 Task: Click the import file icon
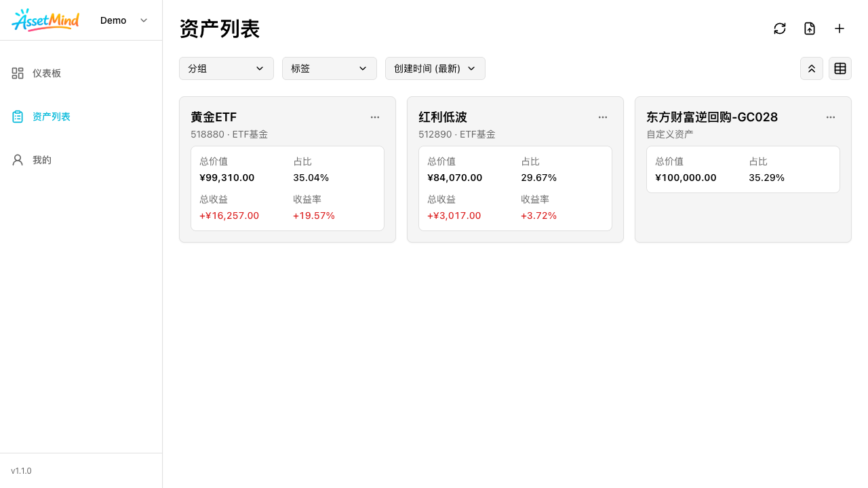pyautogui.click(x=810, y=28)
